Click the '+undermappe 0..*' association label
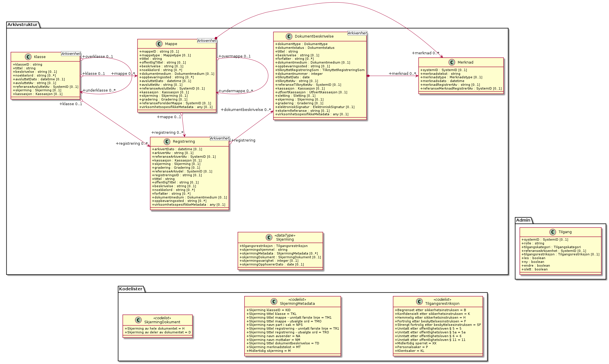Viewport: 609px width, 364px height. coord(236,91)
